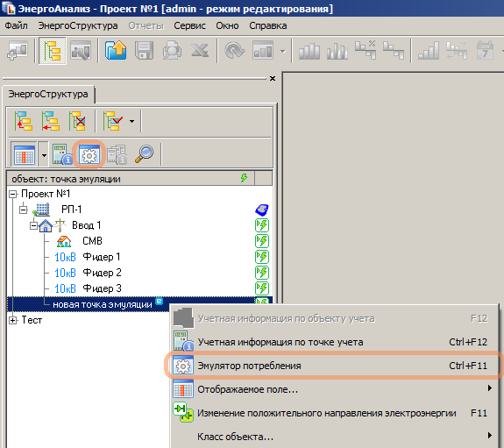Click the displayed field table icon
Viewport: 504px width, 448px height.
pos(25,155)
